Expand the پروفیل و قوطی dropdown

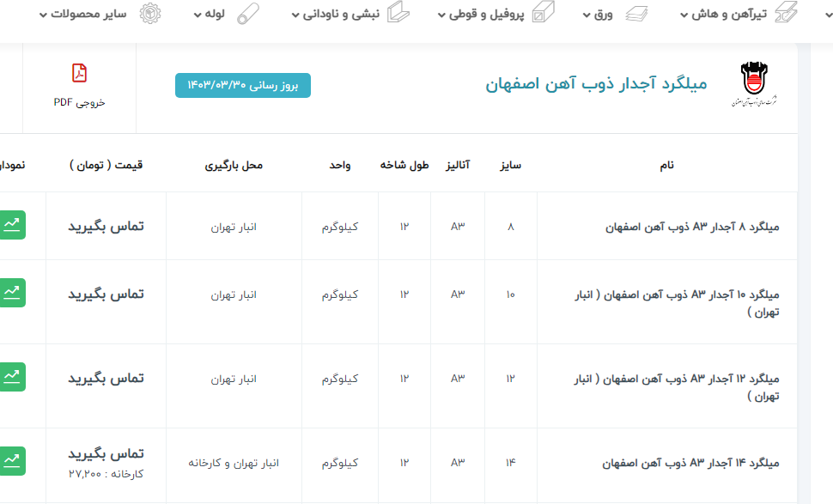484,14
